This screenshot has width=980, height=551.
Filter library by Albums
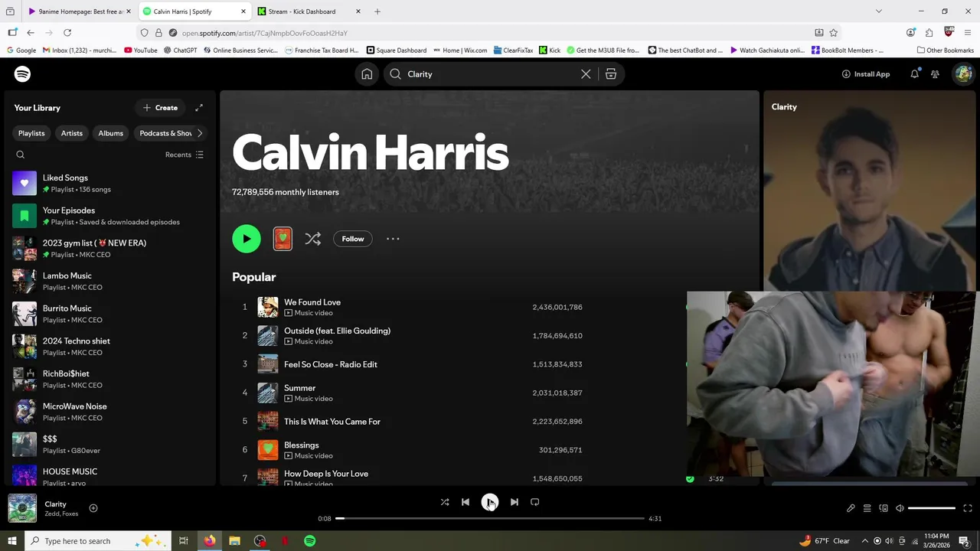pyautogui.click(x=110, y=133)
